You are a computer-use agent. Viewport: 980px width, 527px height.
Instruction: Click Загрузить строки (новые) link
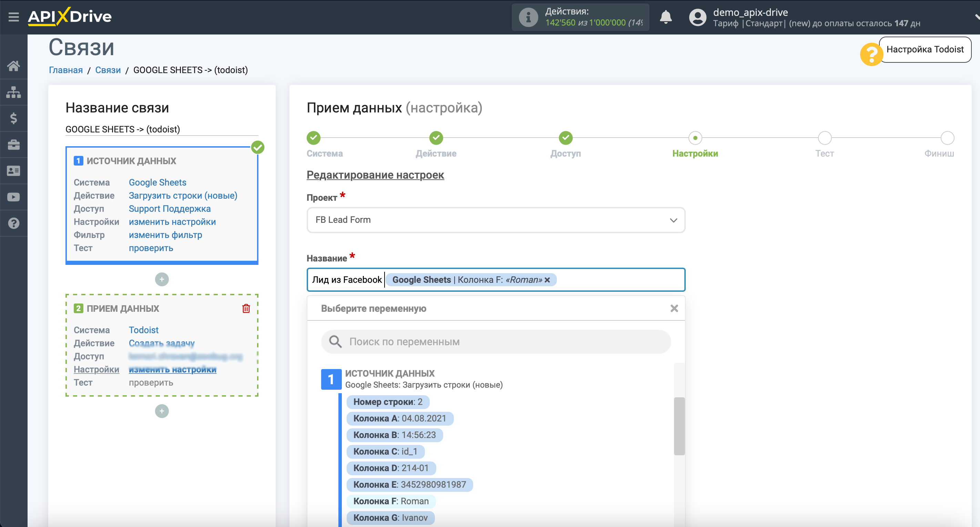[x=183, y=196]
